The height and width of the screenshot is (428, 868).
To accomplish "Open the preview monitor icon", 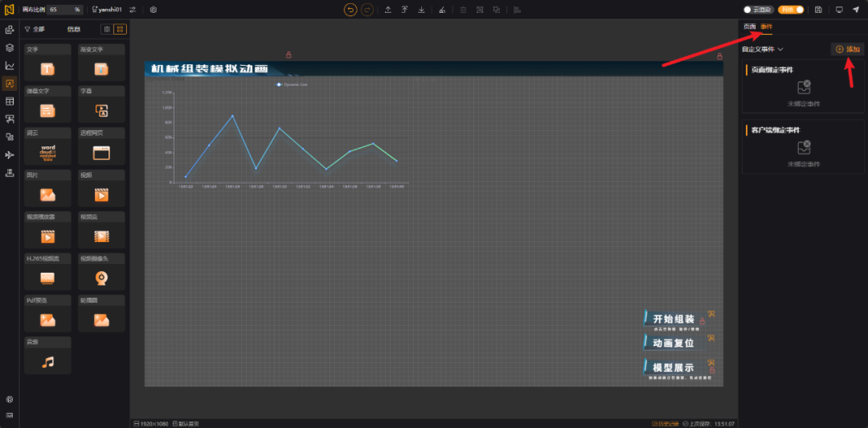I will [839, 10].
